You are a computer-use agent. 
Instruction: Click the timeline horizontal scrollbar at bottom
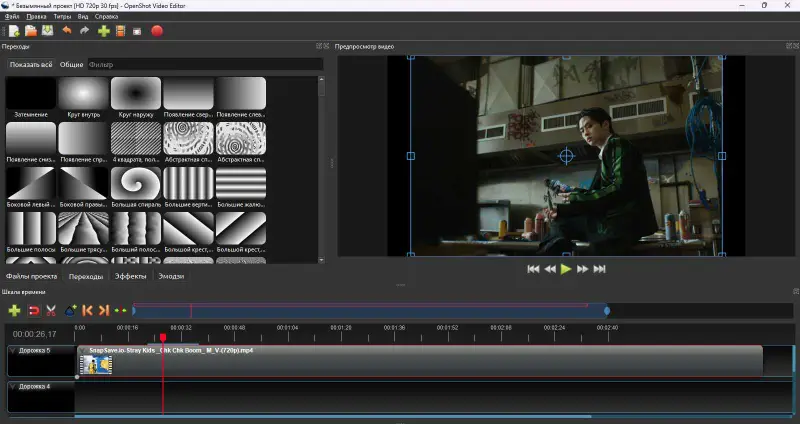[333, 416]
